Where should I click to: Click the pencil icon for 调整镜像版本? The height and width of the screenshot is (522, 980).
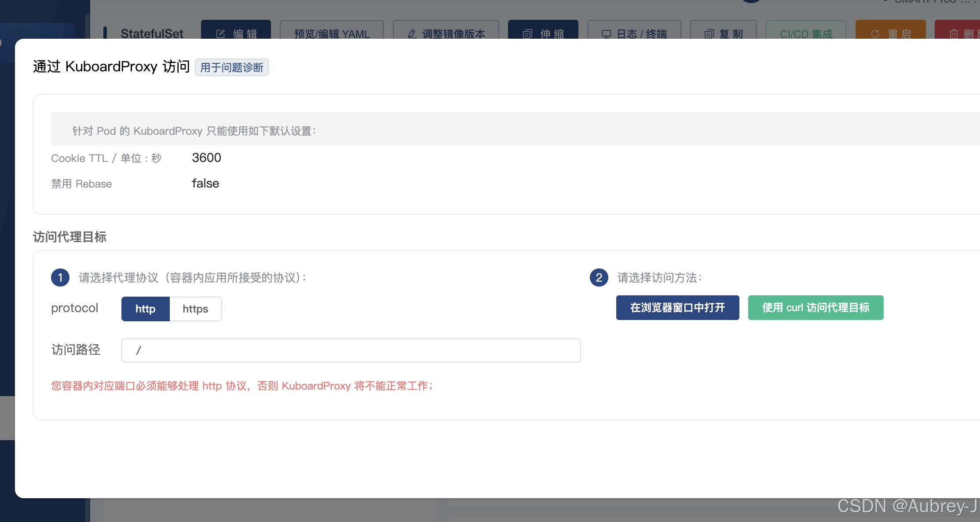[412, 34]
